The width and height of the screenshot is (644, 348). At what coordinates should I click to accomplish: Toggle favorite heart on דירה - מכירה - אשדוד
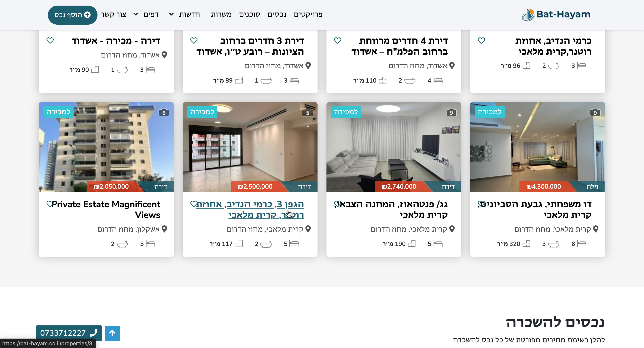point(50,40)
